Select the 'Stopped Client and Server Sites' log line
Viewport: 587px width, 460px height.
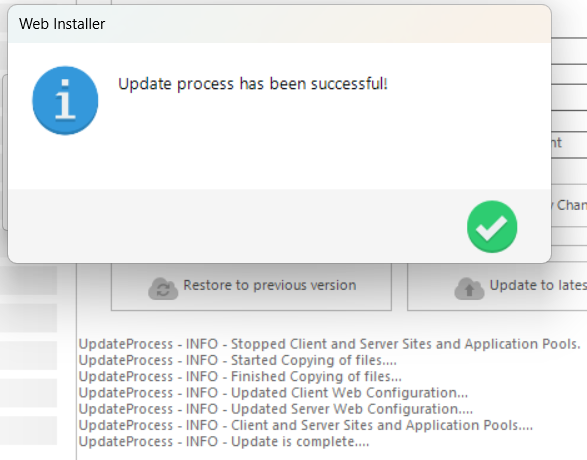coord(329,344)
